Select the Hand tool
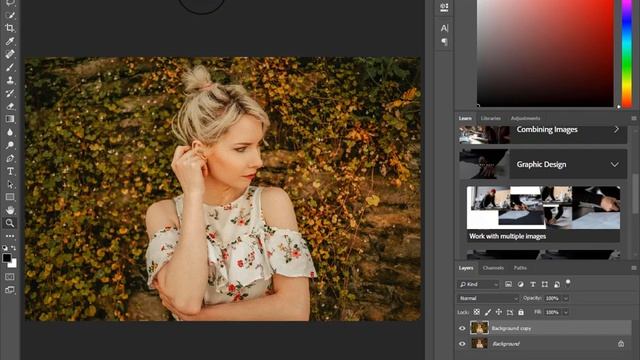The image size is (640, 360). coord(10,210)
